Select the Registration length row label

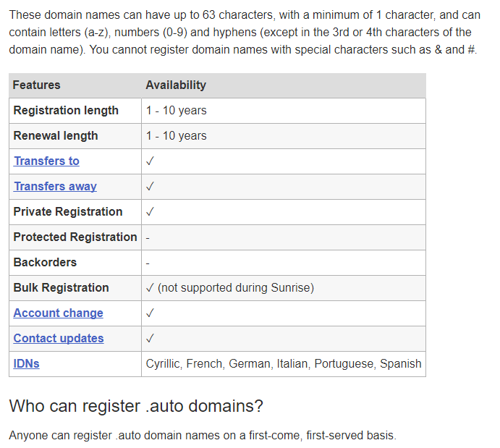pos(66,110)
